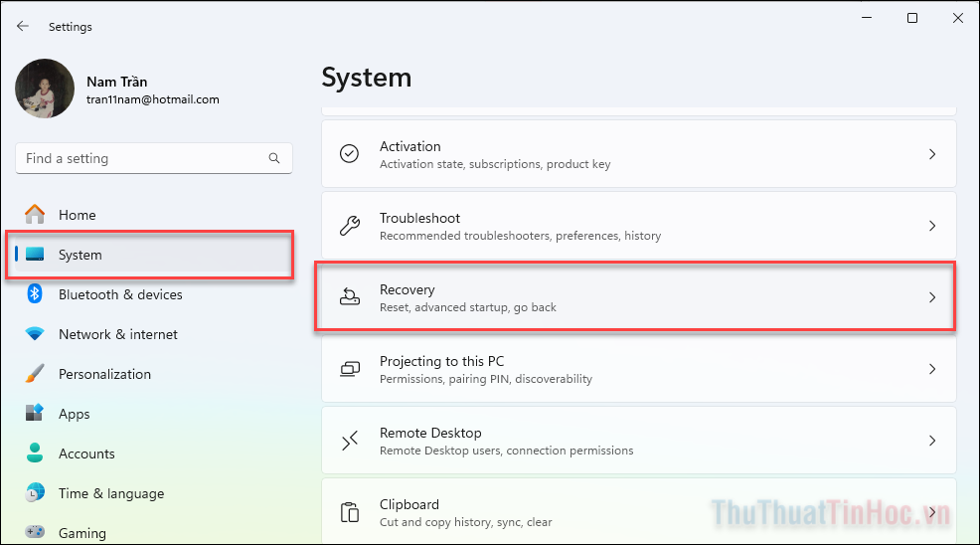Select the System monitor icon
Image resolution: width=980 pixels, height=545 pixels.
point(35,254)
